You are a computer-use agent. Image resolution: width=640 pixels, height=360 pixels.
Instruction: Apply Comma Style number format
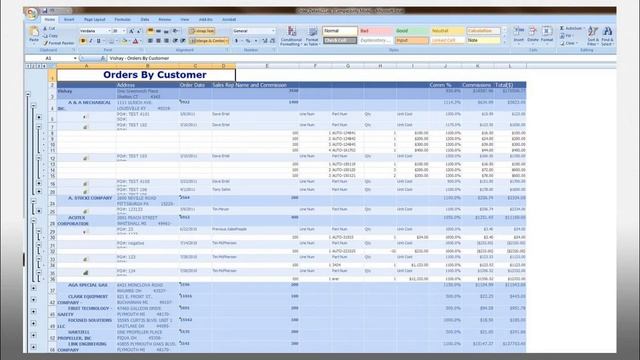[x=256, y=41]
